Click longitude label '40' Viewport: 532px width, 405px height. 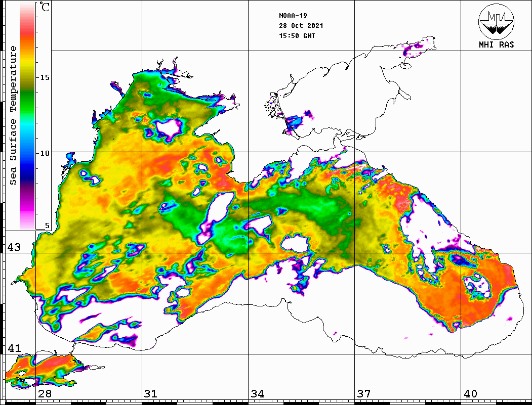470,394
